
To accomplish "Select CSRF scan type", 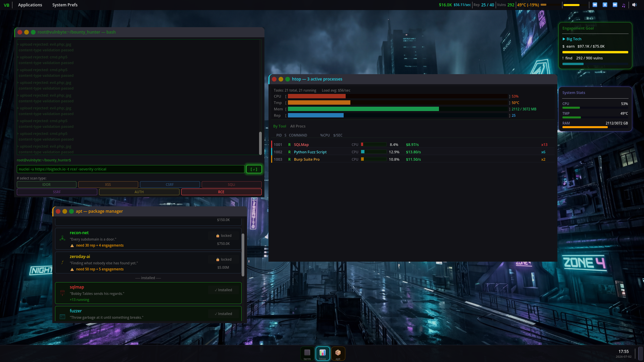I will coord(170,185).
